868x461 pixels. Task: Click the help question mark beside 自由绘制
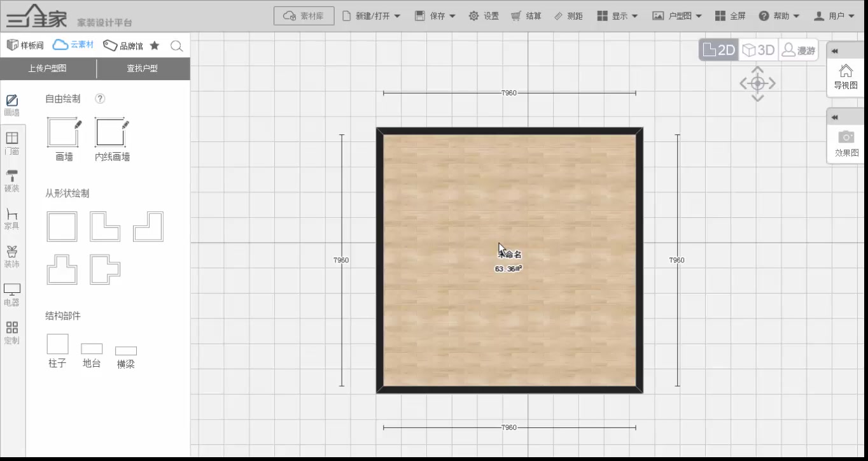[x=100, y=99]
